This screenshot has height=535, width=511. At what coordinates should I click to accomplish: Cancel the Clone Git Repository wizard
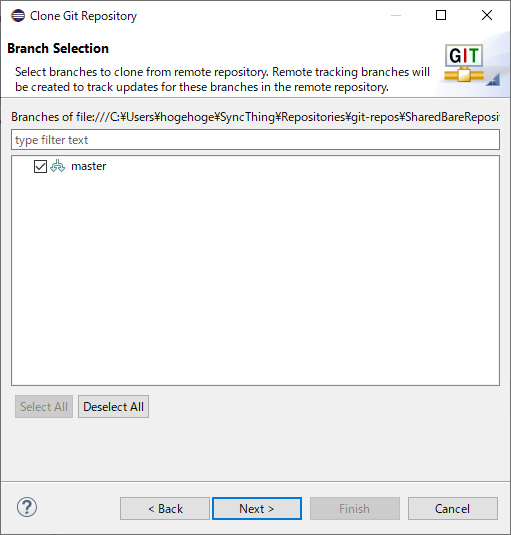click(x=453, y=509)
